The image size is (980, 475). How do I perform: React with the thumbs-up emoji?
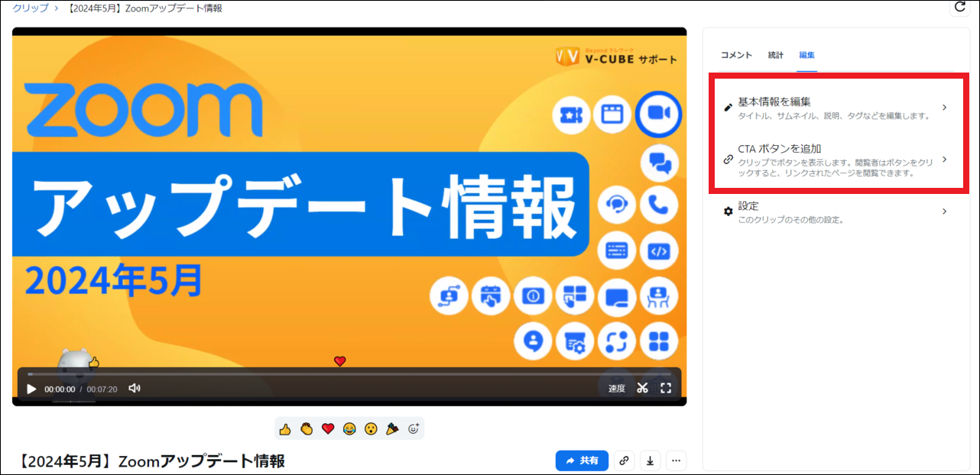pos(285,429)
